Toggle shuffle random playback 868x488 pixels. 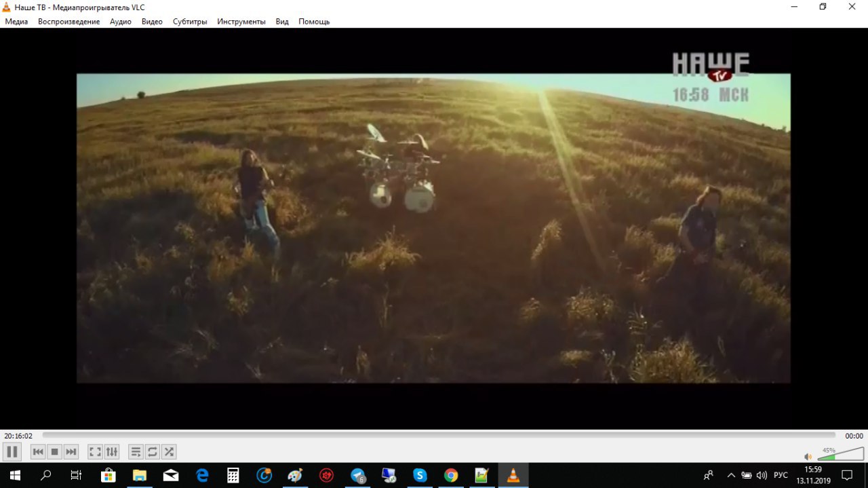point(169,451)
